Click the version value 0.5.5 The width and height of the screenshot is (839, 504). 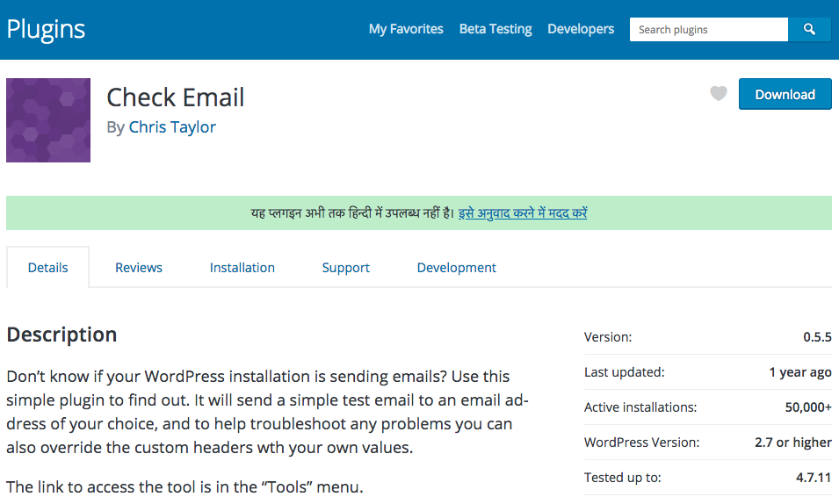pos(817,337)
